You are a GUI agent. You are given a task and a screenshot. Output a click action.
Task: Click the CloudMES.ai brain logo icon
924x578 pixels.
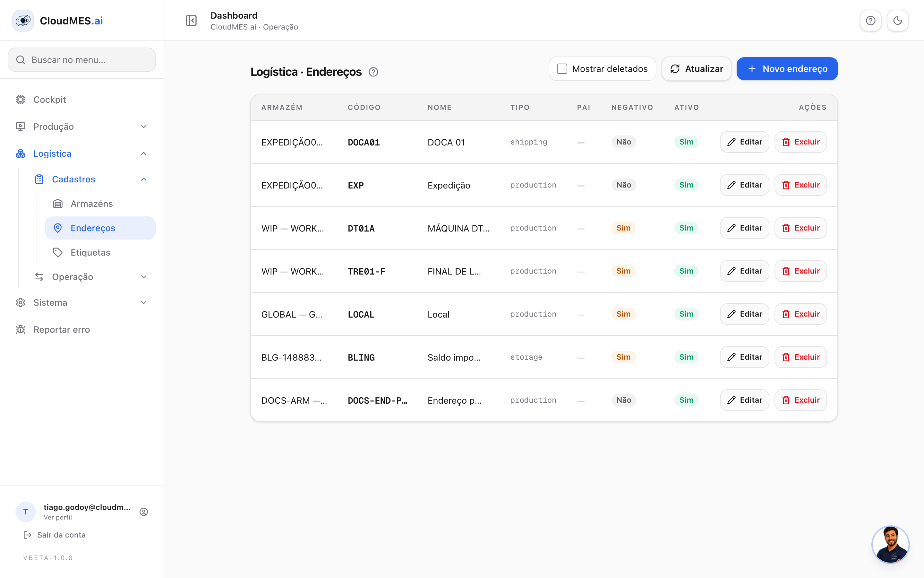(x=23, y=21)
